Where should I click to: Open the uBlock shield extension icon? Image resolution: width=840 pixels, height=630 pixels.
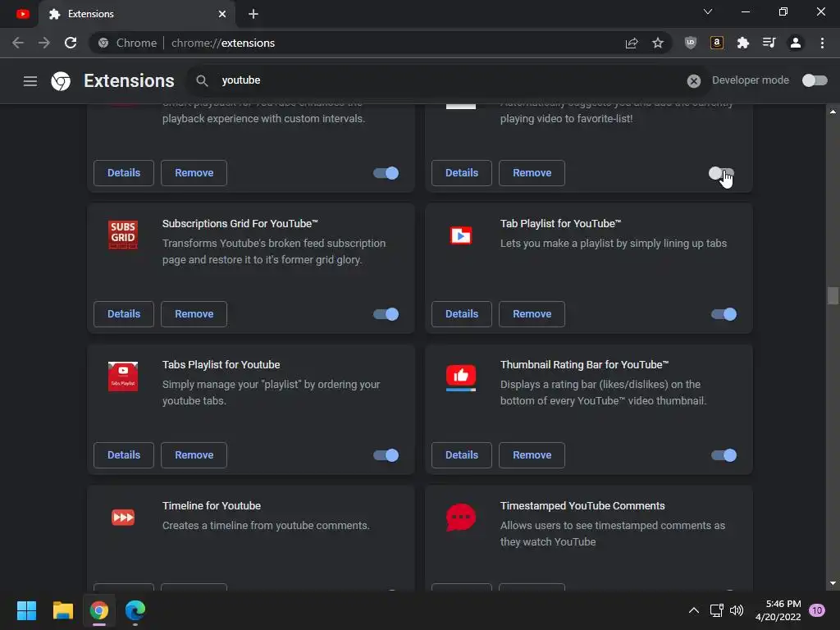[691, 43]
